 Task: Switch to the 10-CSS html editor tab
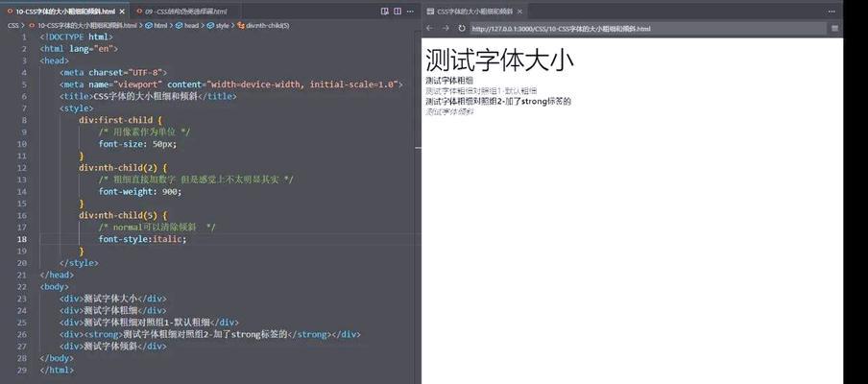coord(65,12)
